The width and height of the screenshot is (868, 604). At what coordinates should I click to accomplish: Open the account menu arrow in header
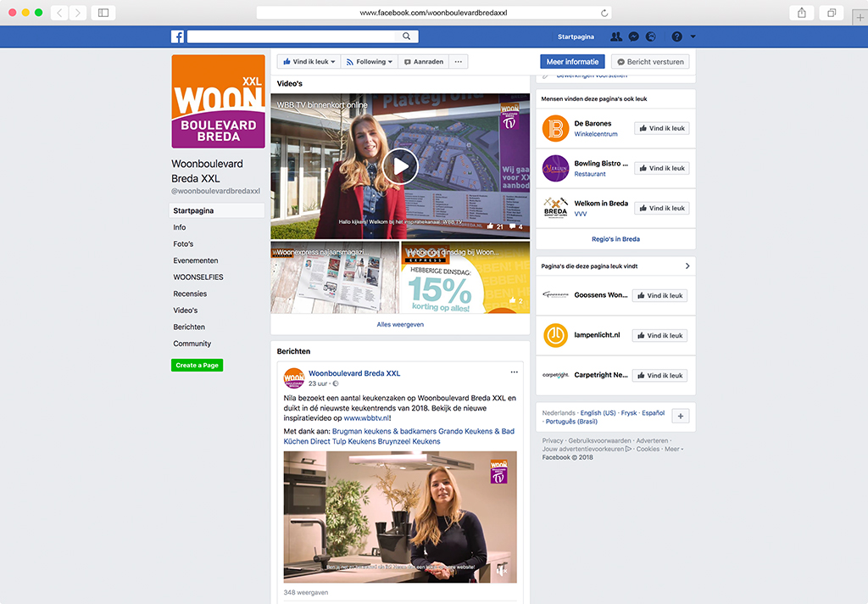click(x=693, y=36)
